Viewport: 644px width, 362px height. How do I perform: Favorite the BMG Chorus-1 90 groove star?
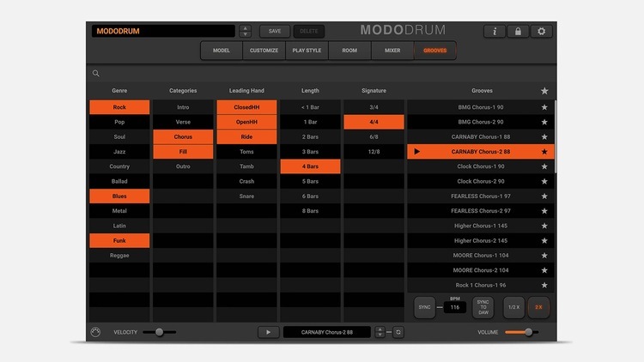[x=544, y=107]
